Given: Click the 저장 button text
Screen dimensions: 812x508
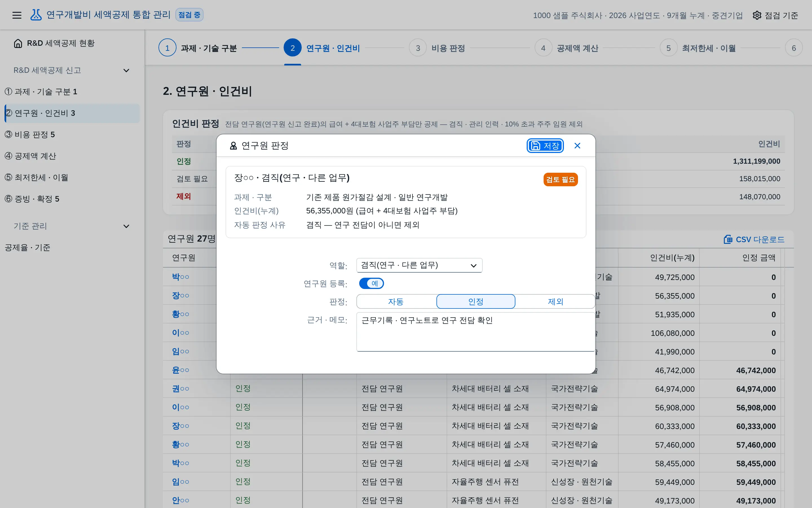Looking at the screenshot, I should (x=551, y=145).
